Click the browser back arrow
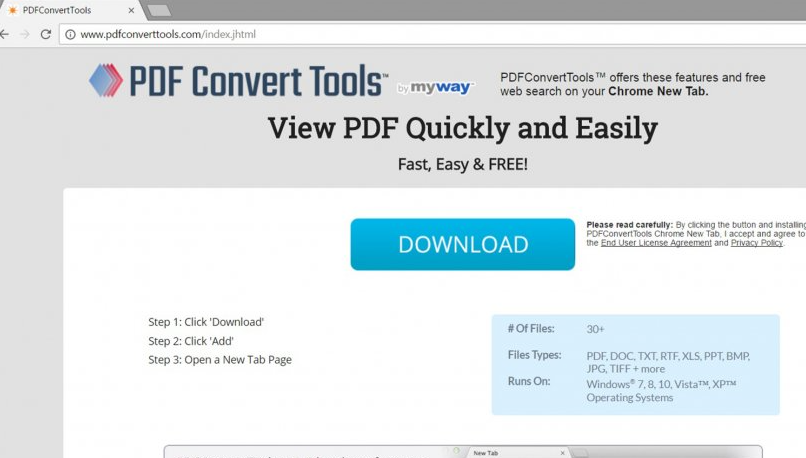 coord(5,34)
